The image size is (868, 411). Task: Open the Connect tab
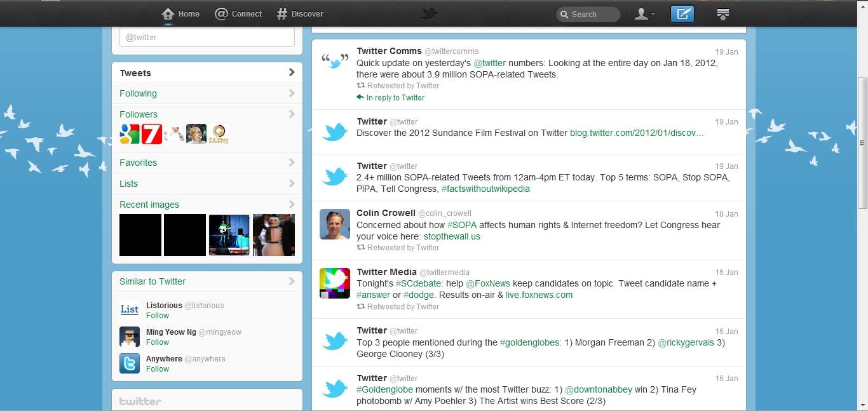point(238,13)
